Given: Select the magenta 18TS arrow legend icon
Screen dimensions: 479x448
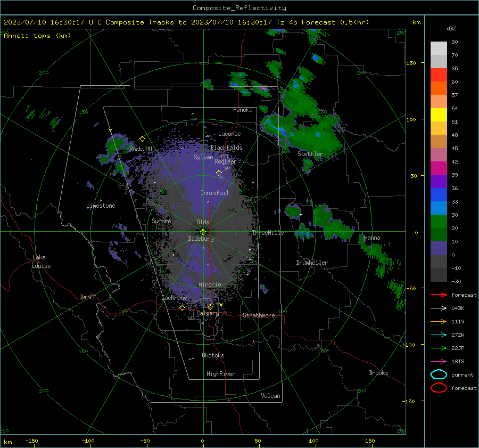Looking at the screenshot, I should point(439,362).
